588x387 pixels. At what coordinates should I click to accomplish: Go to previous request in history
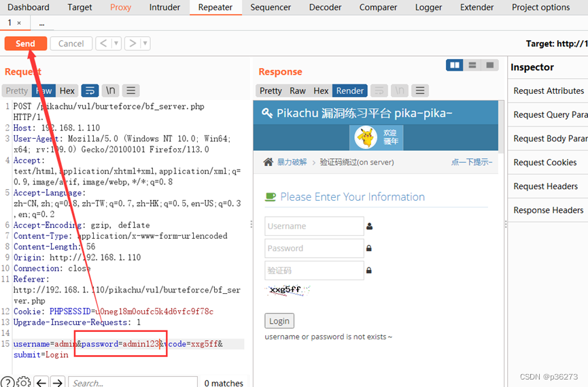103,44
